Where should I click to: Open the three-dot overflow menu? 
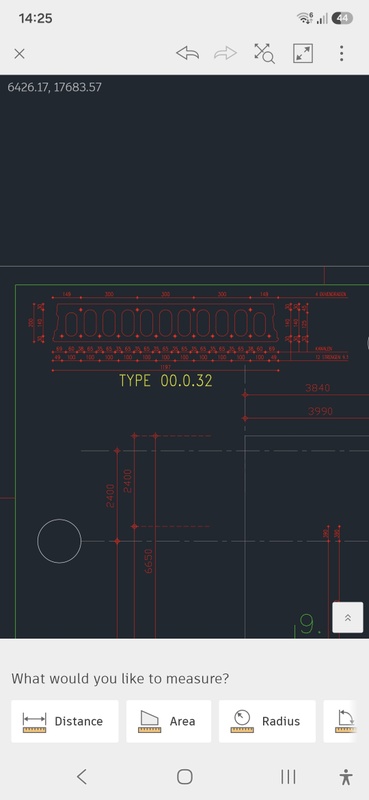tap(341, 53)
